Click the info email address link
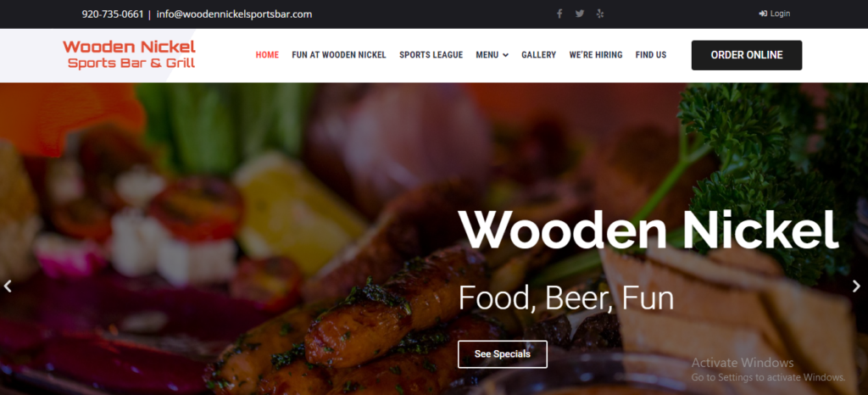Screen dimensions: 868x395 point(234,14)
